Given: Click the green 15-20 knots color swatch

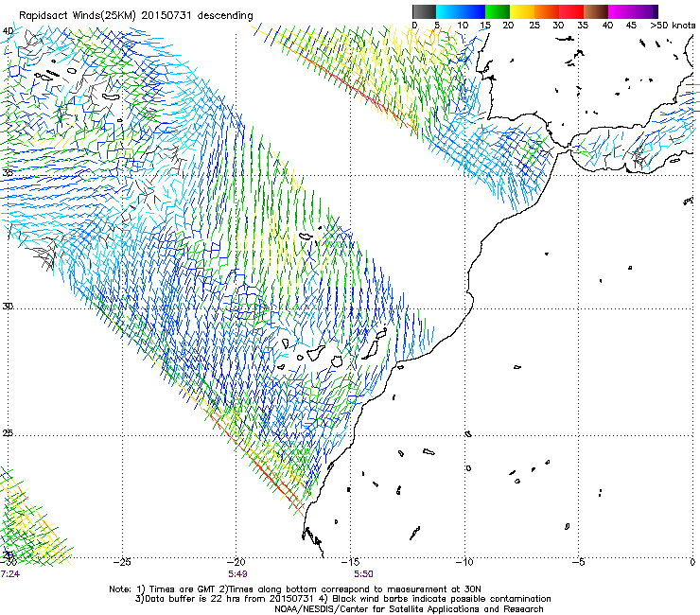Looking at the screenshot, I should pyautogui.click(x=498, y=11).
